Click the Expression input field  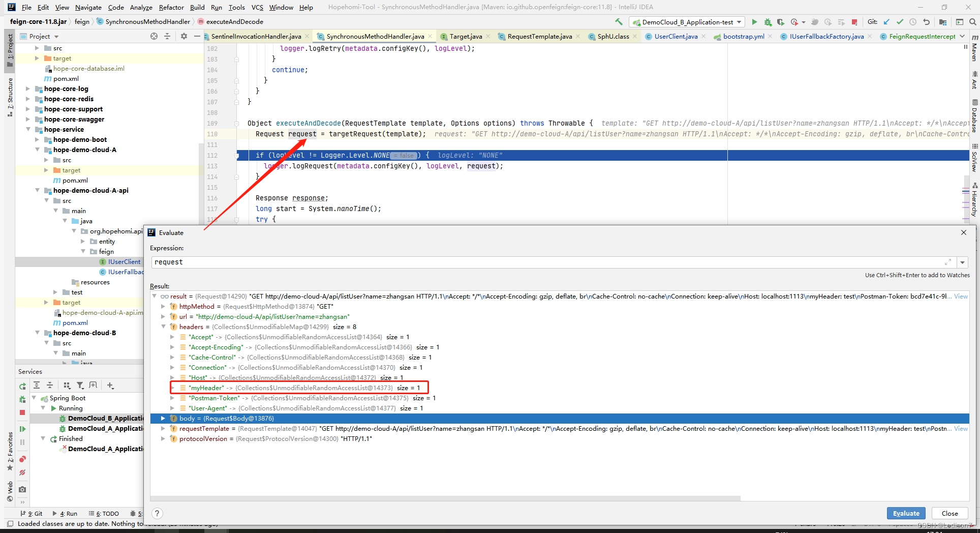pos(554,262)
